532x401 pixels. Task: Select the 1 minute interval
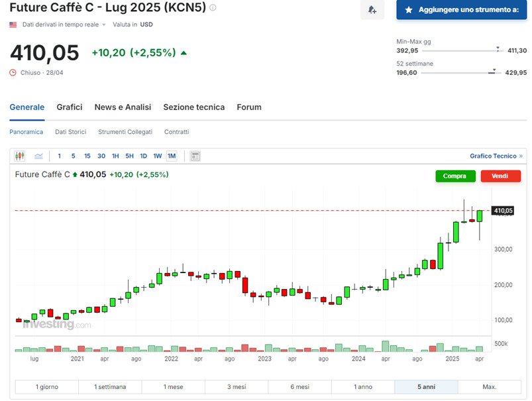coord(60,156)
